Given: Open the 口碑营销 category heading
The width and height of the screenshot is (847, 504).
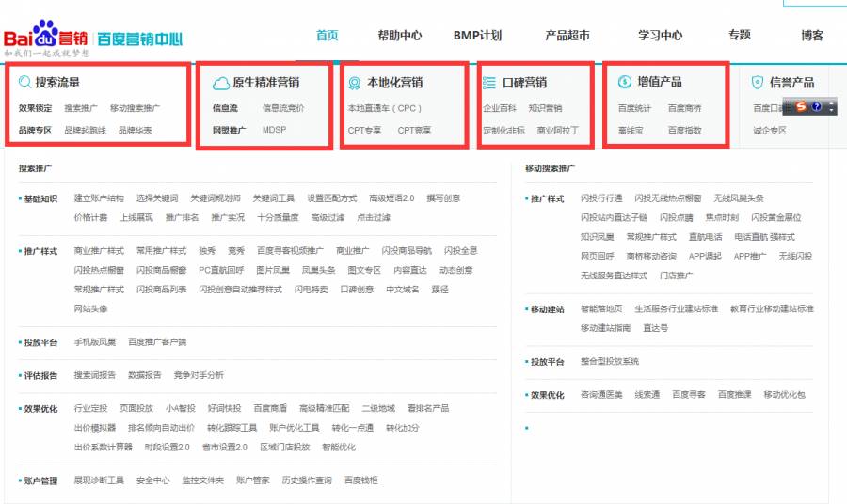Looking at the screenshot, I should point(524,83).
